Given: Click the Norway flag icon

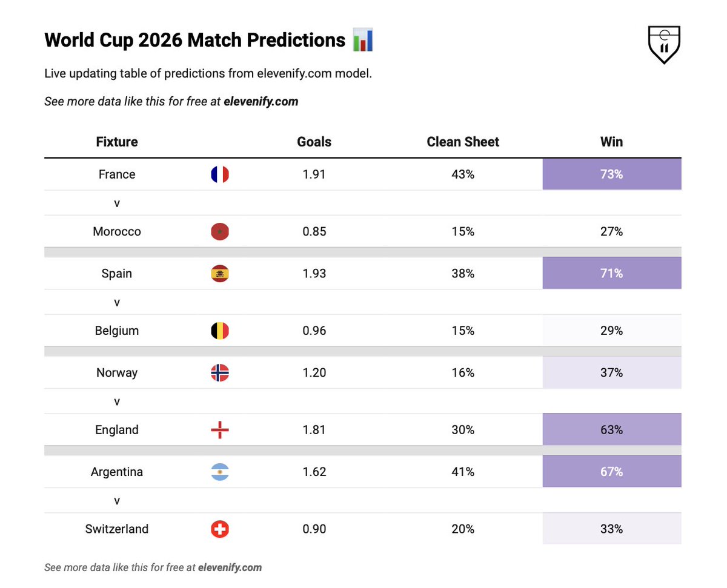Looking at the screenshot, I should pos(220,373).
